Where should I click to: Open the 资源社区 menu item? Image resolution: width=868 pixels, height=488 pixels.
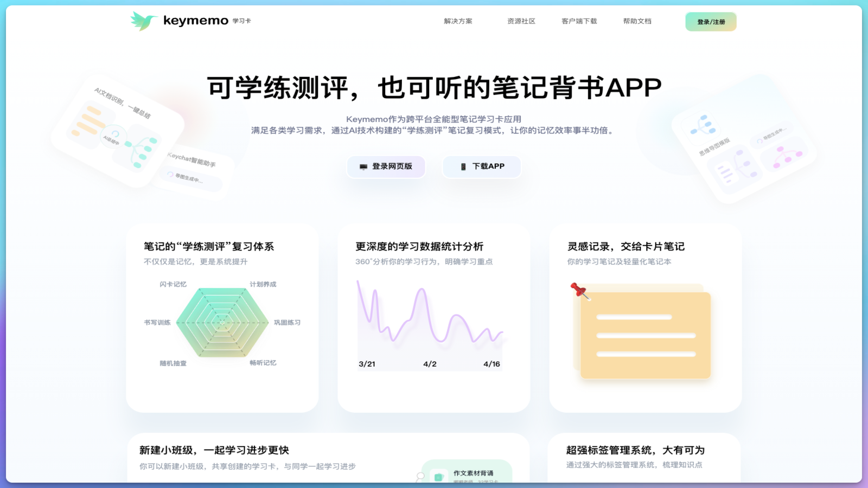click(x=521, y=21)
